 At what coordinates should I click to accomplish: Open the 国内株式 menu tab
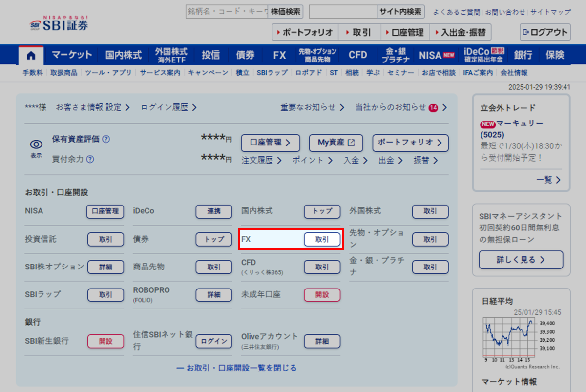click(123, 55)
